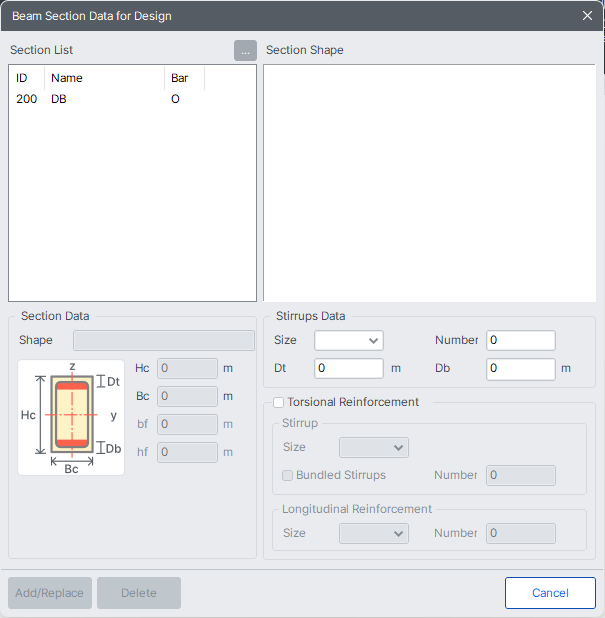The height and width of the screenshot is (618, 605).
Task: Click the ellipsis button beside Section List
Action: (x=245, y=50)
